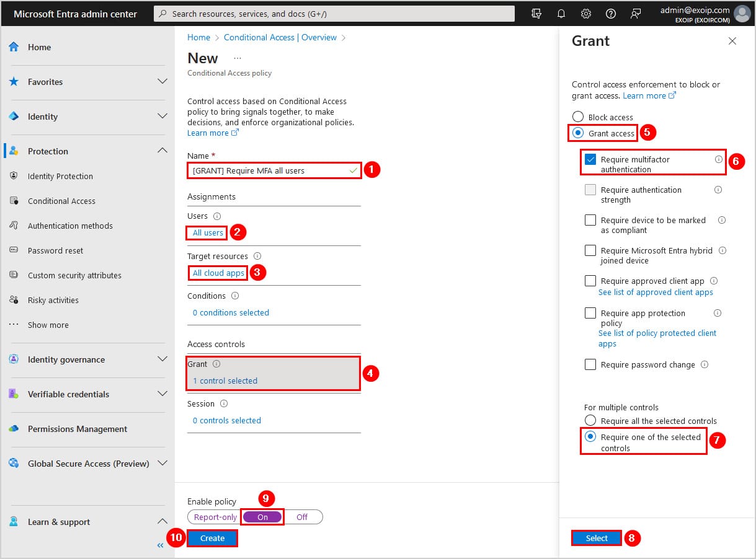Click the Favorites star icon
The width and height of the screenshot is (756, 559).
(14, 82)
